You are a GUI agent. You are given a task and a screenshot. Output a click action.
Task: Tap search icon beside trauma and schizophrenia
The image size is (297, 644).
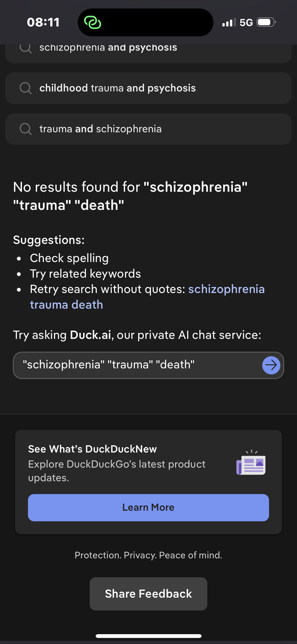coord(25,129)
